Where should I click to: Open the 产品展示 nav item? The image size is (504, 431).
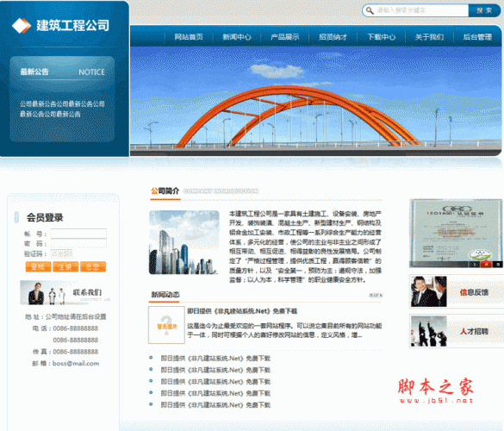tap(285, 37)
